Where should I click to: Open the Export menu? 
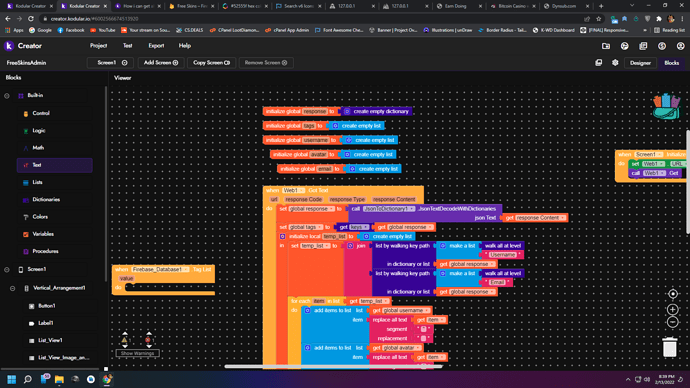coord(156,46)
